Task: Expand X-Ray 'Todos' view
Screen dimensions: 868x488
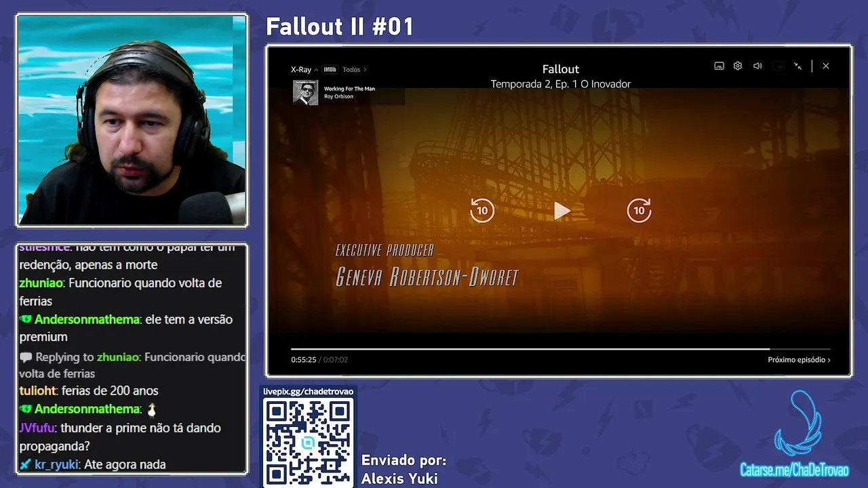Action: pos(354,69)
